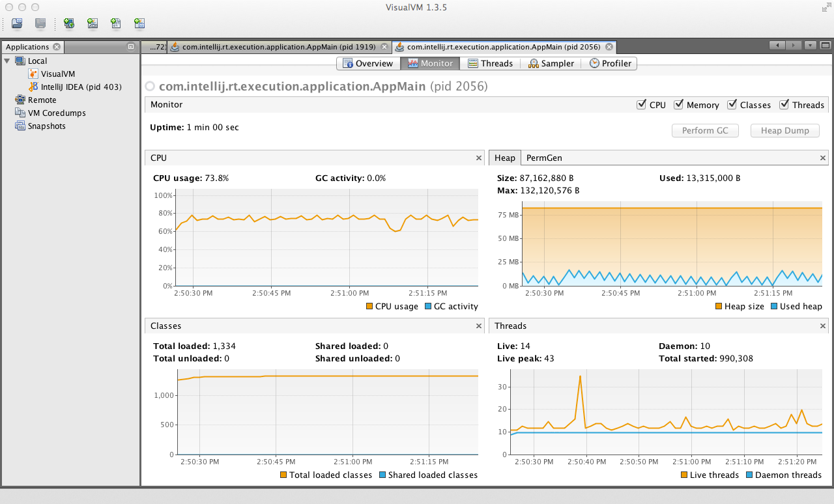
Task: Select VisualVM in the applications tree
Action: (51, 74)
